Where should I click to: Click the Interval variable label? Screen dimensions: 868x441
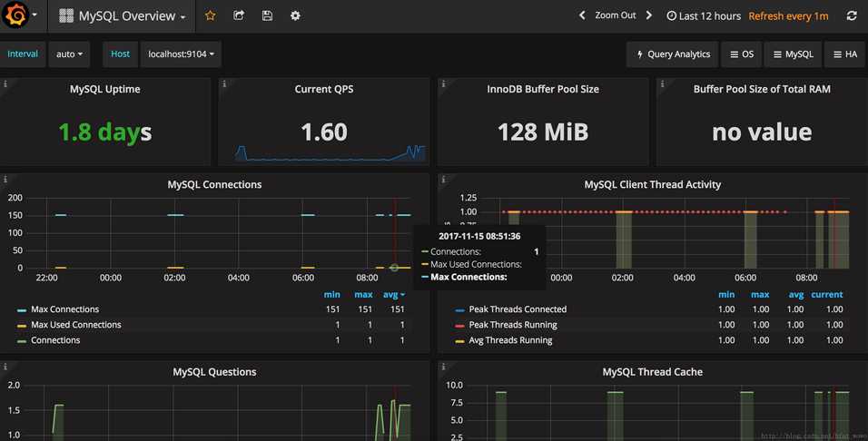(23, 54)
